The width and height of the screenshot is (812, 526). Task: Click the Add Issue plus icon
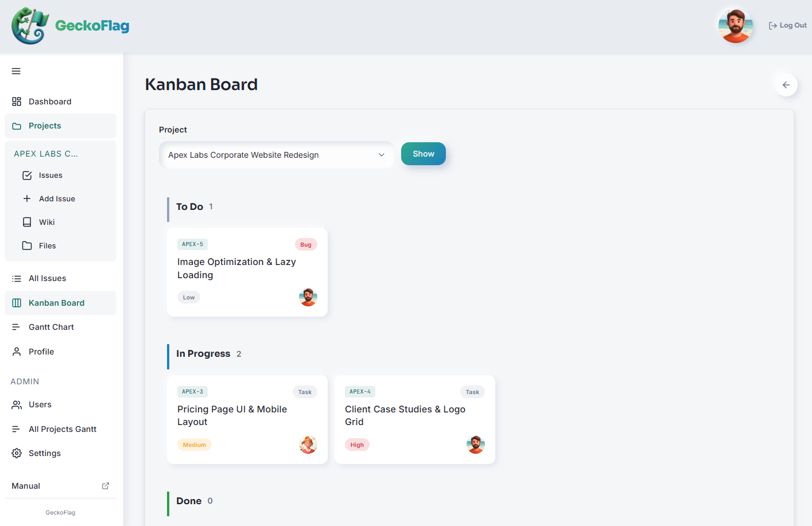(27, 198)
